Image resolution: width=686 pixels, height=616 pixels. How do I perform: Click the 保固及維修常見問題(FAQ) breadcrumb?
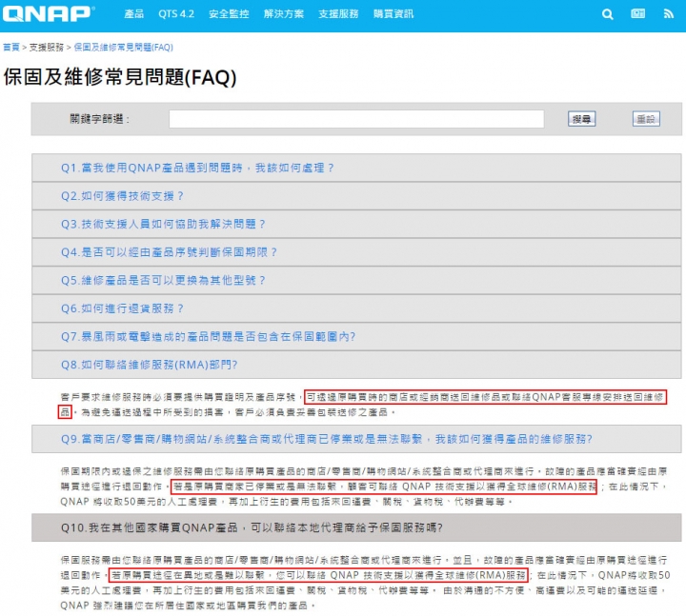pyautogui.click(x=123, y=48)
